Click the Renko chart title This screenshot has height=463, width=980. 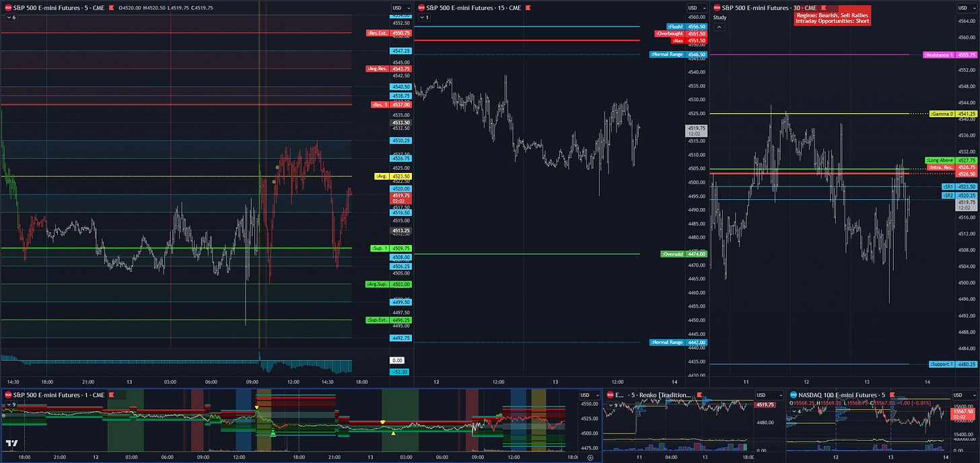click(x=655, y=394)
